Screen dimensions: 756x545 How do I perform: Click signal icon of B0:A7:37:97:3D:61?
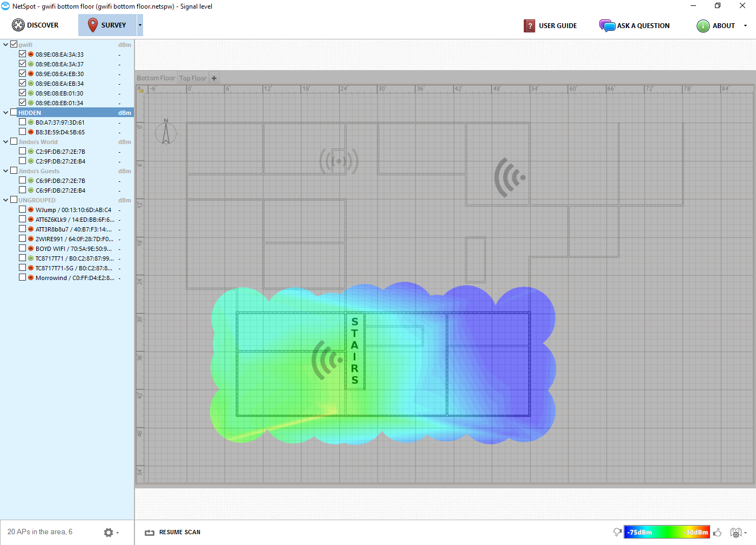pos(31,122)
